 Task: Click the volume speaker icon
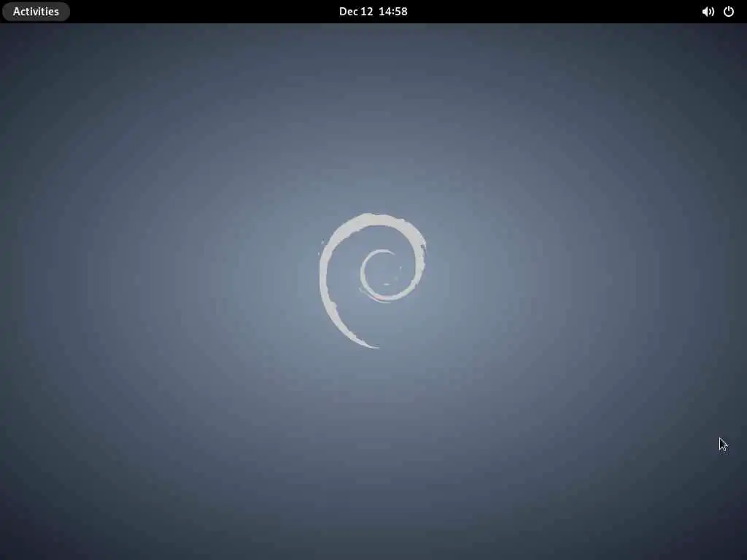(708, 12)
